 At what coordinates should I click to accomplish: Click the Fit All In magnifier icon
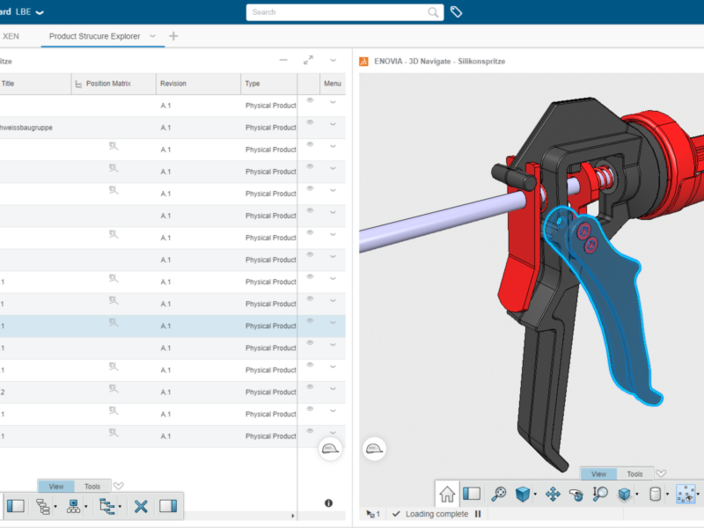[x=498, y=494]
